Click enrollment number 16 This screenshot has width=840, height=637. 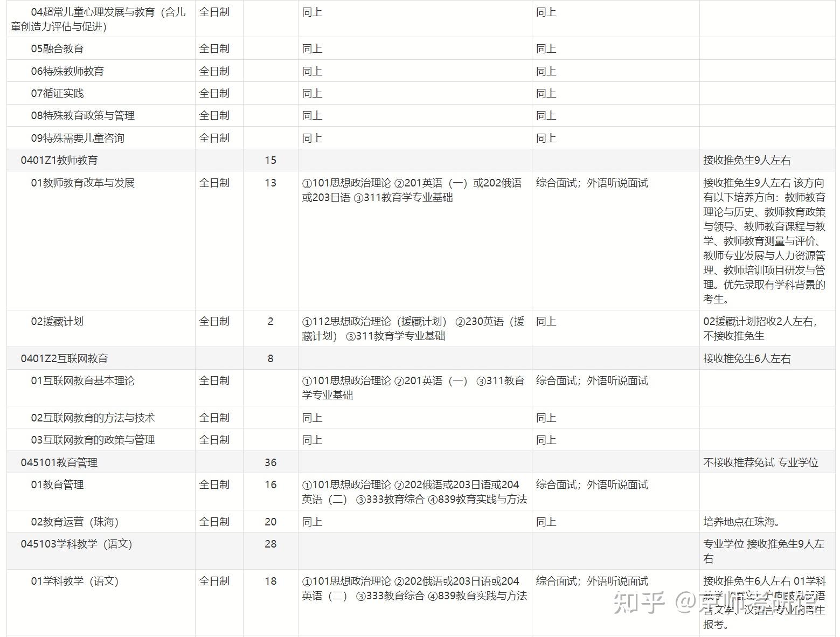pos(270,484)
